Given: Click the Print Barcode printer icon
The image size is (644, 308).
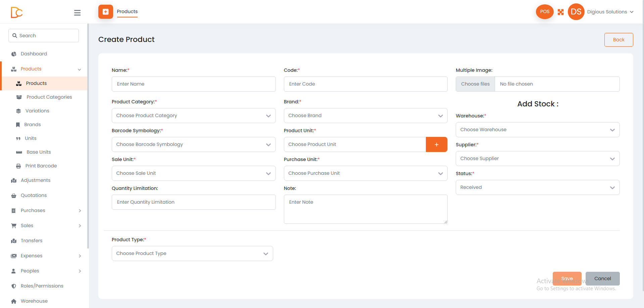Looking at the screenshot, I should (x=18, y=166).
